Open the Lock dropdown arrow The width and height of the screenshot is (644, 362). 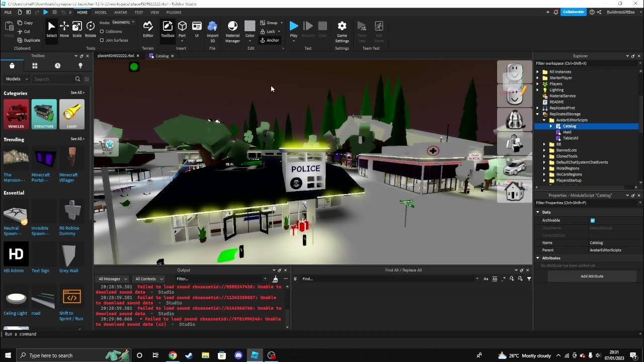coord(279,32)
